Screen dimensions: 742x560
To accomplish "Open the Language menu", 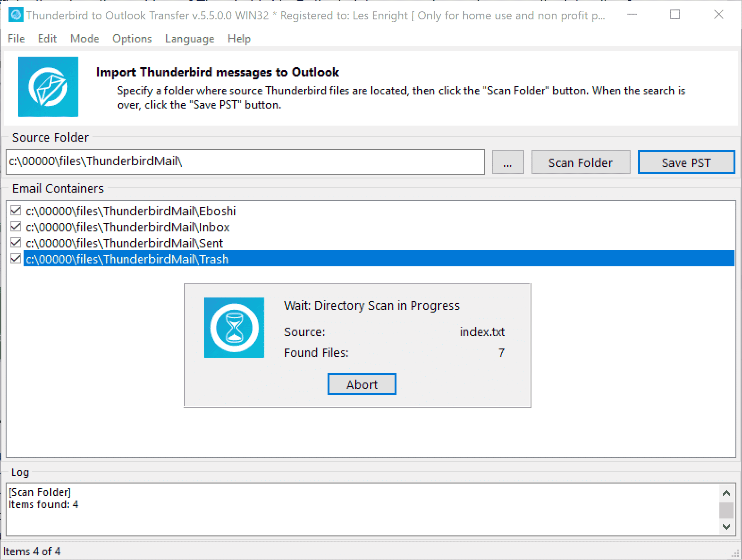I will [x=190, y=39].
